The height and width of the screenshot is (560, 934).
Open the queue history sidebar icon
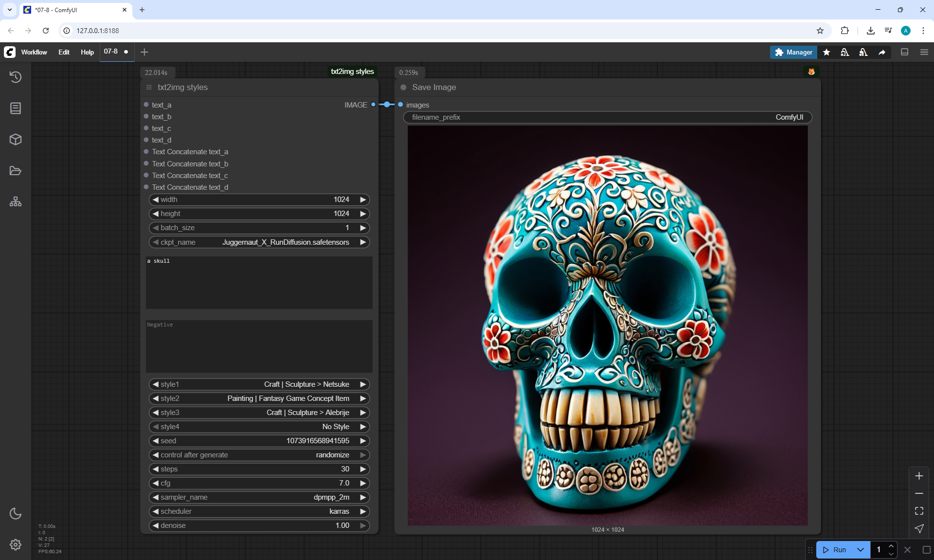16,77
